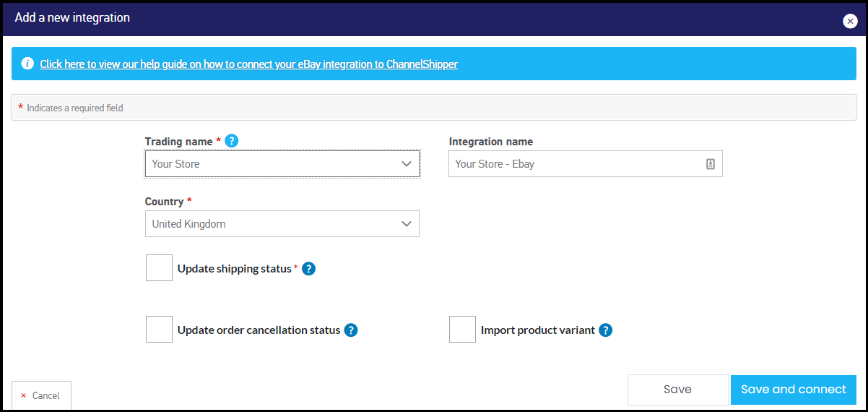868x412 pixels.
Task: Show help for Trading name field
Action: tap(231, 141)
